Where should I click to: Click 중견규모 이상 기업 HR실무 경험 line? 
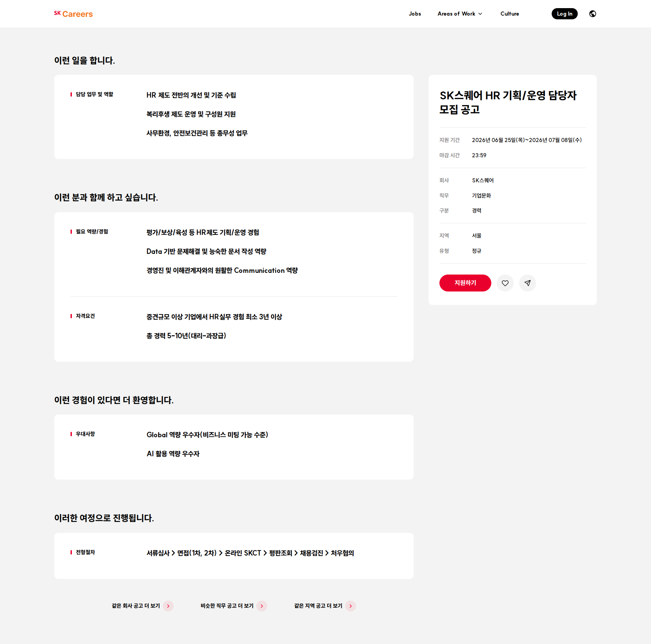click(214, 317)
